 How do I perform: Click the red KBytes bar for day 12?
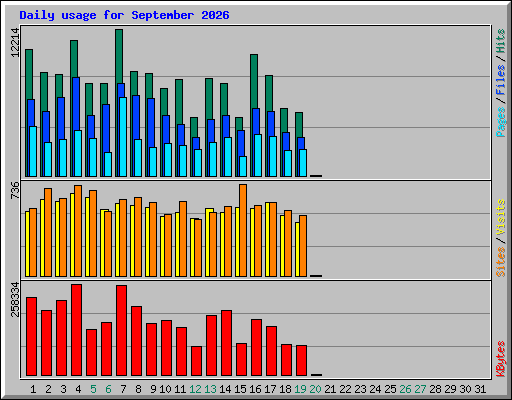coord(196,361)
